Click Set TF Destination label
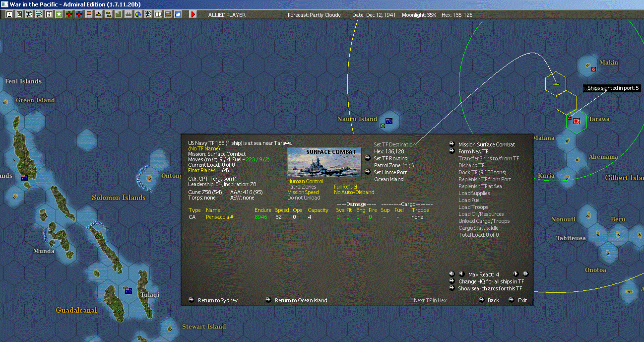 pos(394,144)
